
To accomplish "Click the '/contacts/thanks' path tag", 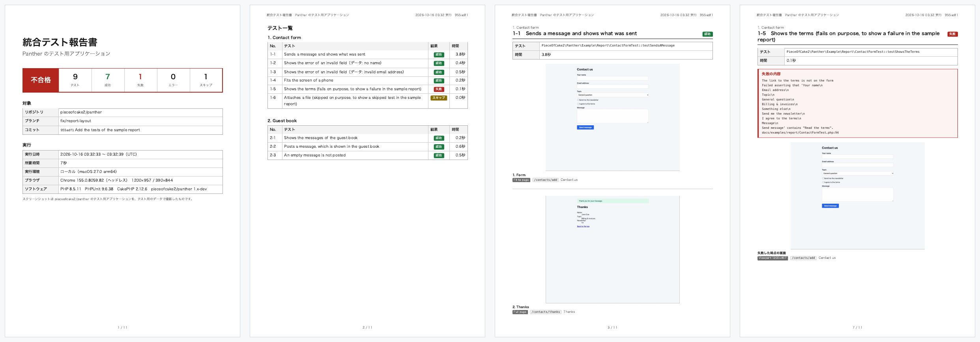I will pos(546,312).
